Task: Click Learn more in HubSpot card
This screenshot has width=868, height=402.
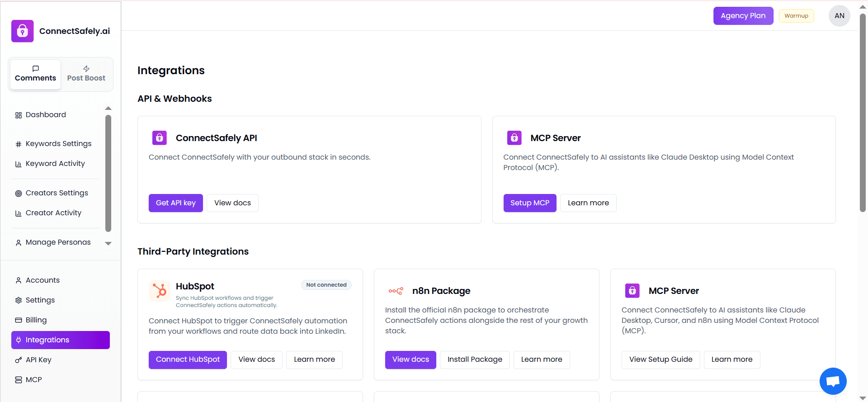Action: 314,360
